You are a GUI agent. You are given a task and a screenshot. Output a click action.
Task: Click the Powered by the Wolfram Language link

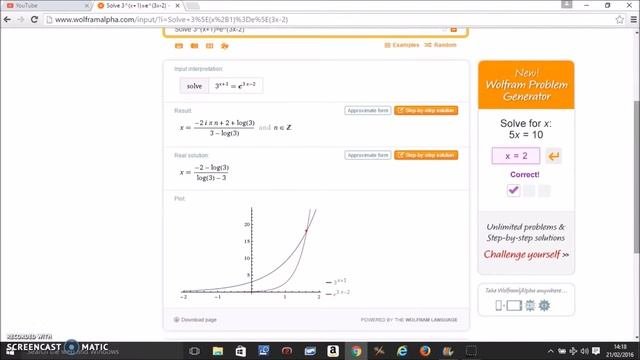409,320
